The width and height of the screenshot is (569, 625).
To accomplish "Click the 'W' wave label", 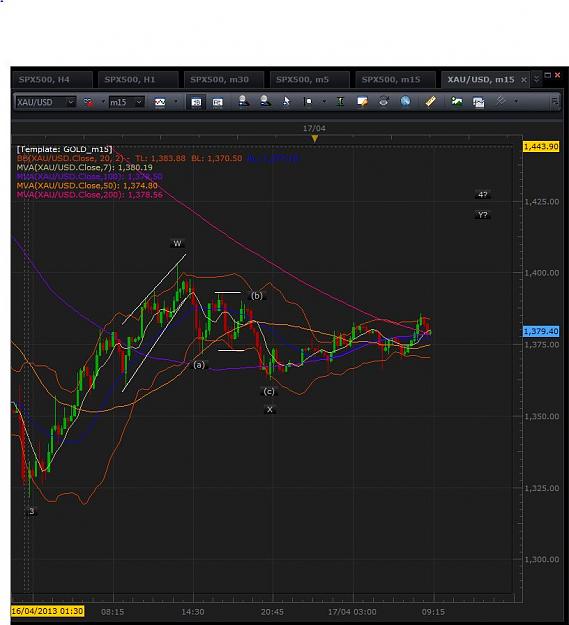I will (177, 244).
